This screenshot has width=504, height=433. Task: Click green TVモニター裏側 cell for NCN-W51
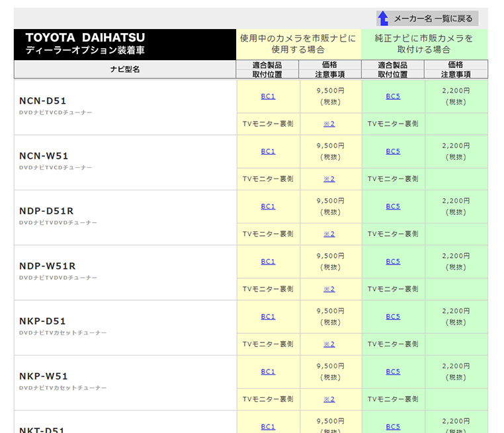[x=393, y=179]
